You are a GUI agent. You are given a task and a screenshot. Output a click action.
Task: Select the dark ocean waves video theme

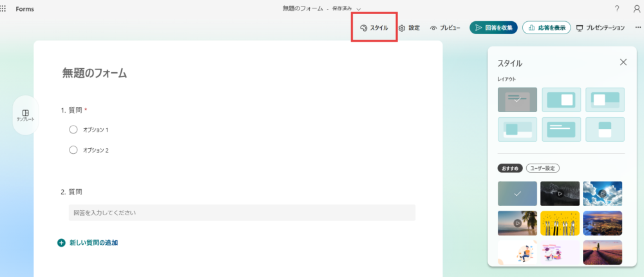(x=560, y=193)
